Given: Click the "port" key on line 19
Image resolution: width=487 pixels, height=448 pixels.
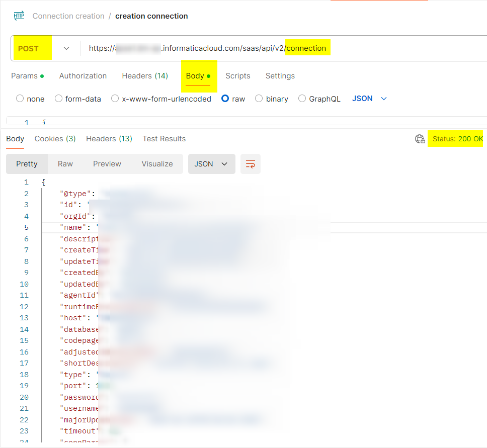Looking at the screenshot, I should 72,386.
